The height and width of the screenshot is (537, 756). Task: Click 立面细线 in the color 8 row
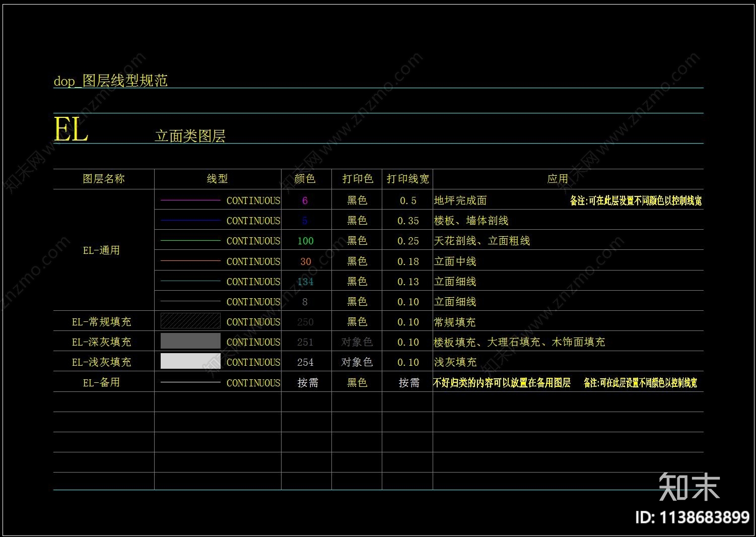455,302
